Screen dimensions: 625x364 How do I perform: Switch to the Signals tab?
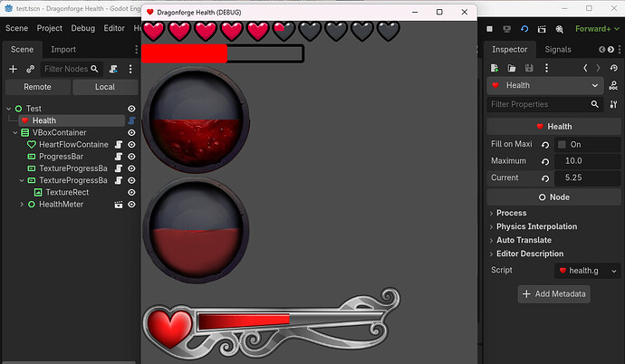pos(558,50)
